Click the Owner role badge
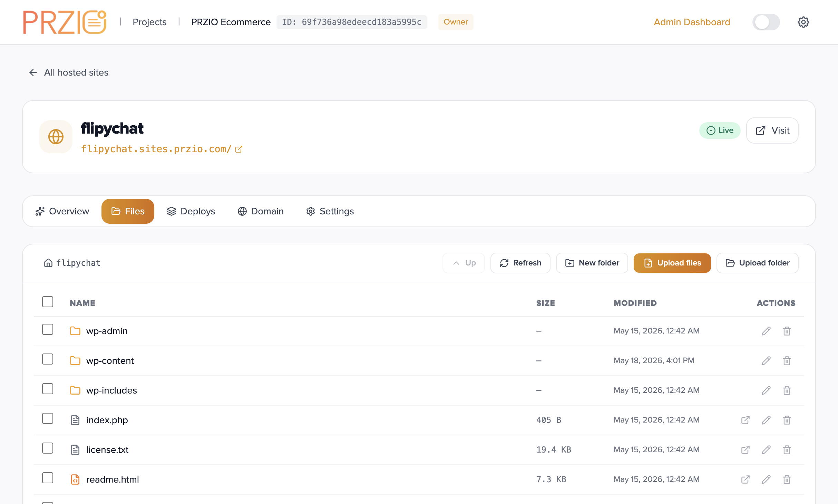This screenshot has height=504, width=838. point(456,22)
